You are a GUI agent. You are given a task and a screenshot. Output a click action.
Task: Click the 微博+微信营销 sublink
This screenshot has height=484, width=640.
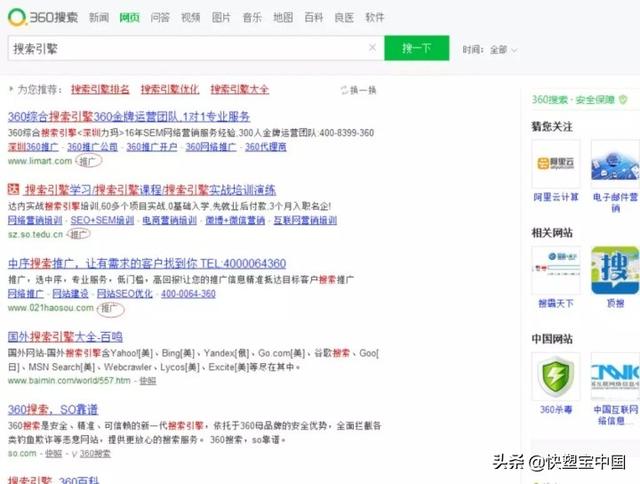(235, 220)
